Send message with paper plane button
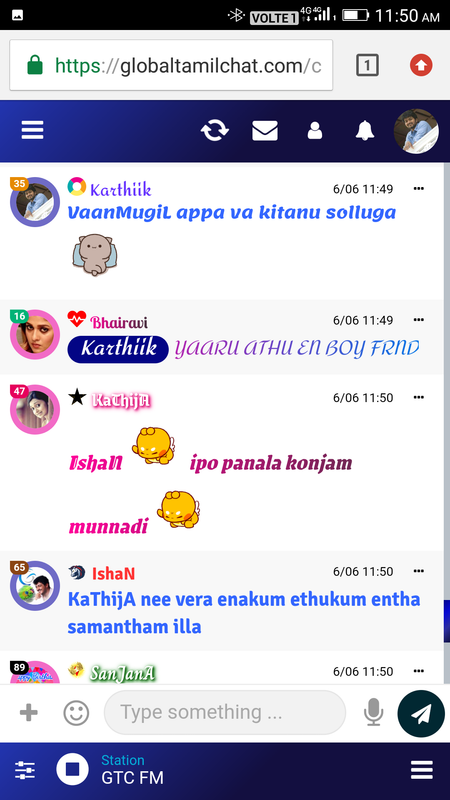This screenshot has height=800, width=450. [x=421, y=713]
